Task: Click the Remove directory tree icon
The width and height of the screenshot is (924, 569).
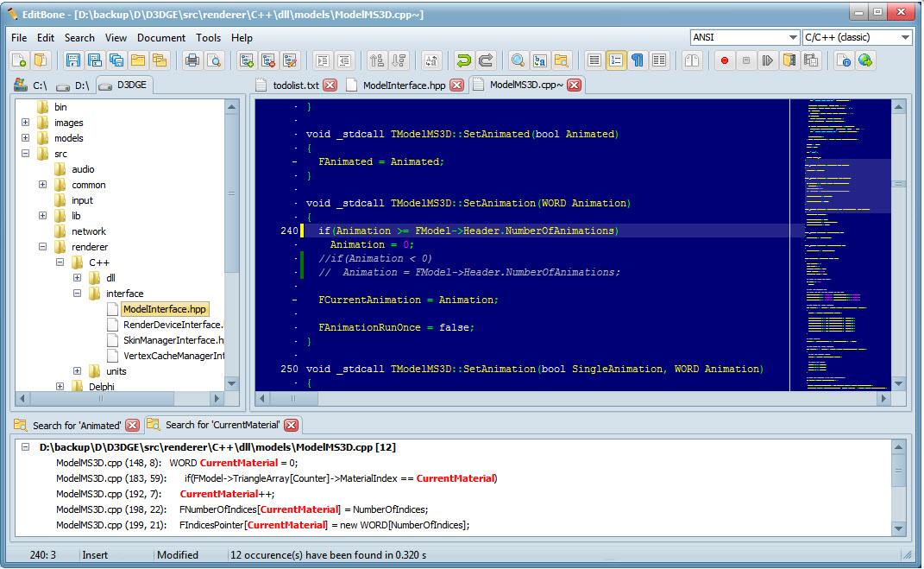Action: tap(268, 60)
